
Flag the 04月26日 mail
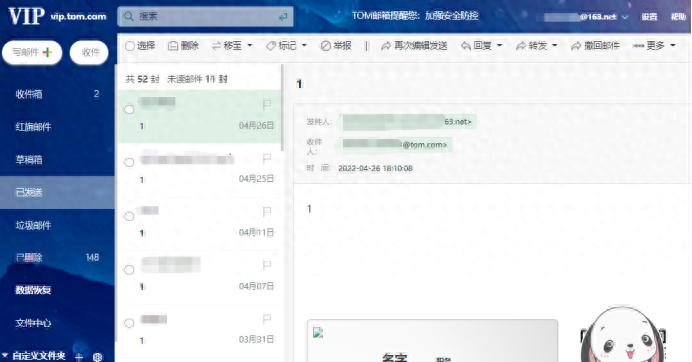coord(267,105)
